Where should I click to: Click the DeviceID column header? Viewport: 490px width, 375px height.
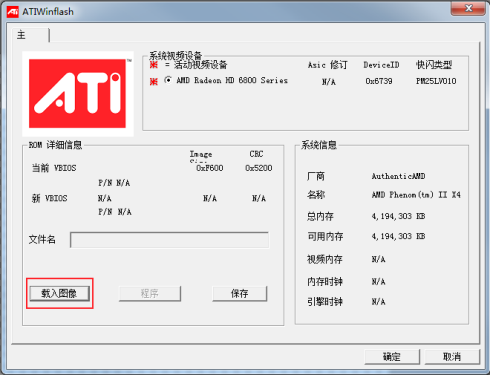coord(381,65)
